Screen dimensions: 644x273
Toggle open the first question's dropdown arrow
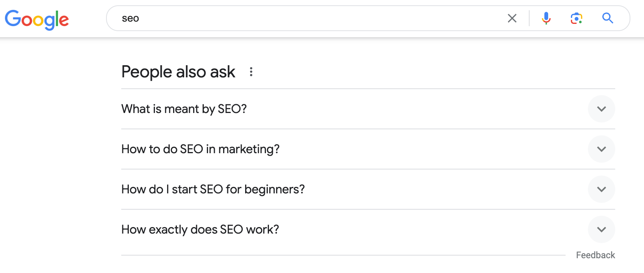(601, 109)
